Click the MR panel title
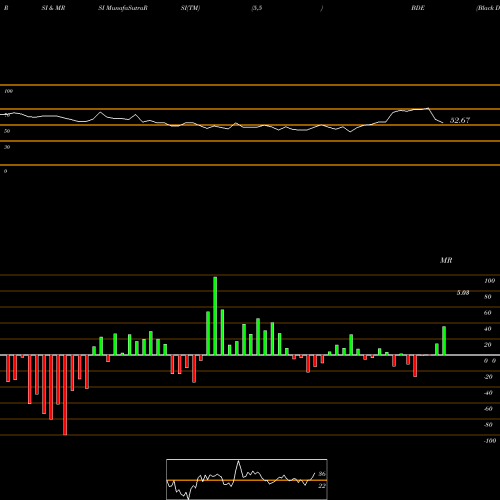 pyautogui.click(x=446, y=260)
